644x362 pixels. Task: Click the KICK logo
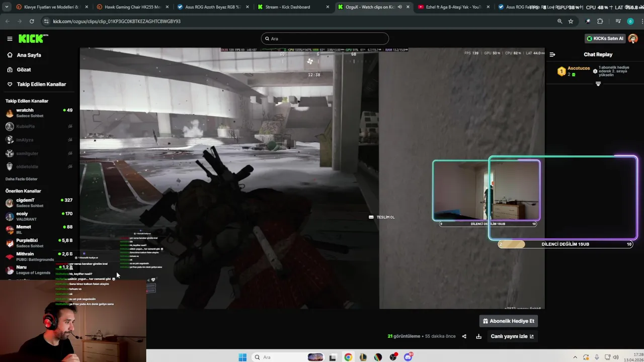33,39
